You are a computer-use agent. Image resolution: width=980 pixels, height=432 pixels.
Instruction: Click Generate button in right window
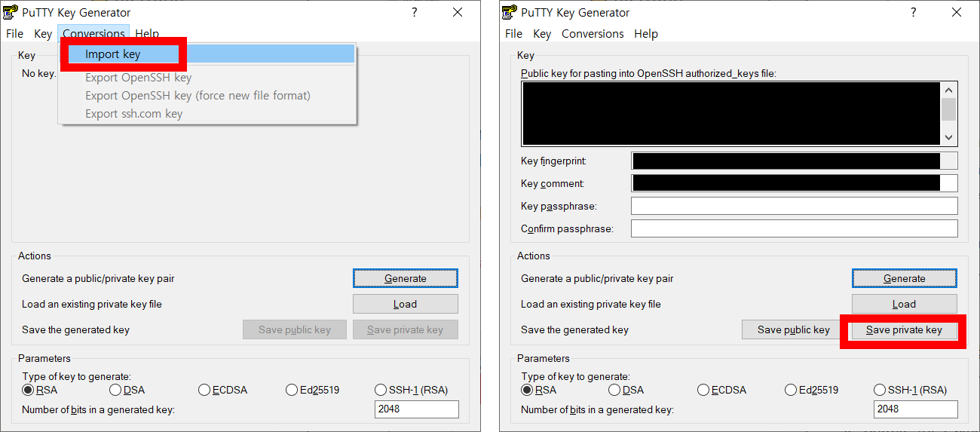coord(905,278)
